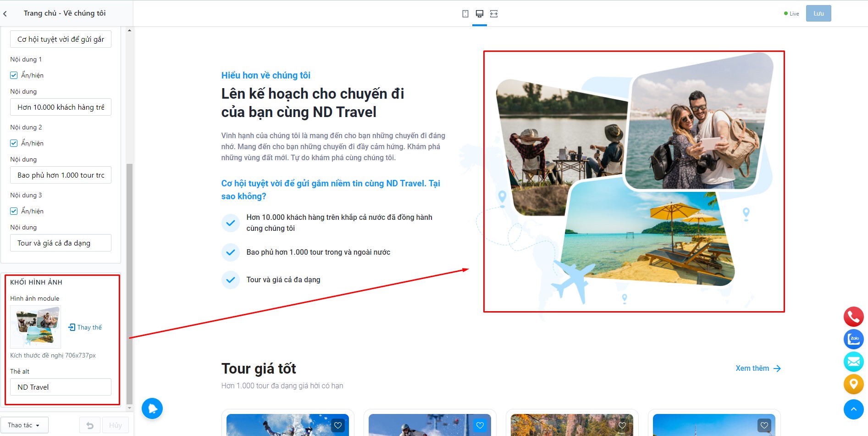Open the blue chat bubble widget
This screenshot has width=868, height=436.
point(152,408)
